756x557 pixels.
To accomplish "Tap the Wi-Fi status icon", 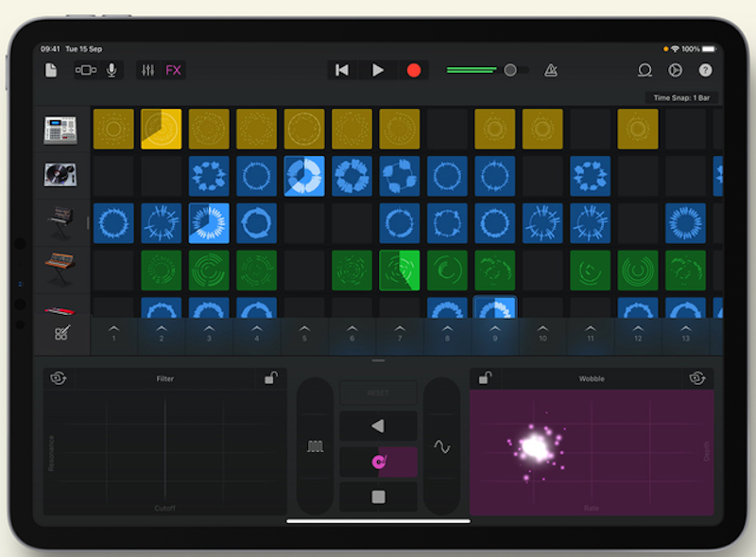I will [x=675, y=49].
